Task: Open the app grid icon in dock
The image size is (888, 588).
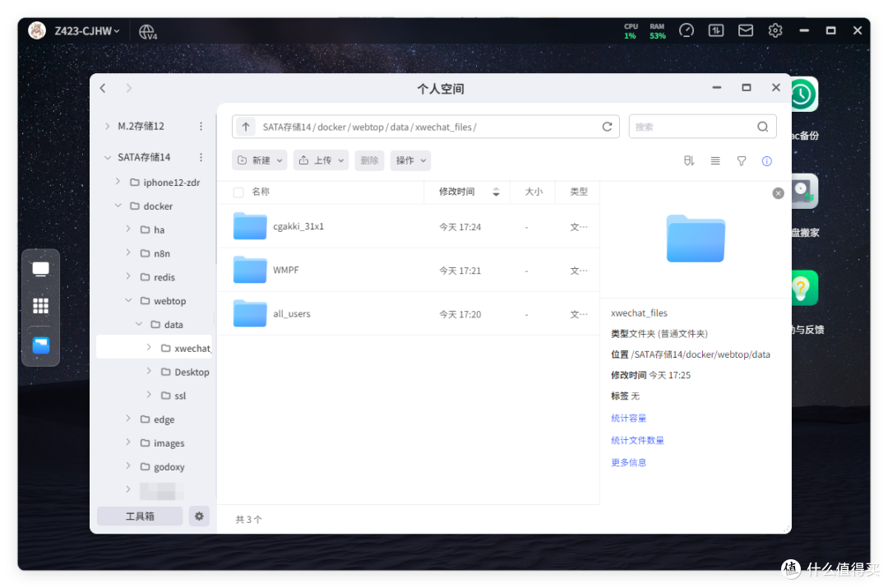Action: [41, 306]
